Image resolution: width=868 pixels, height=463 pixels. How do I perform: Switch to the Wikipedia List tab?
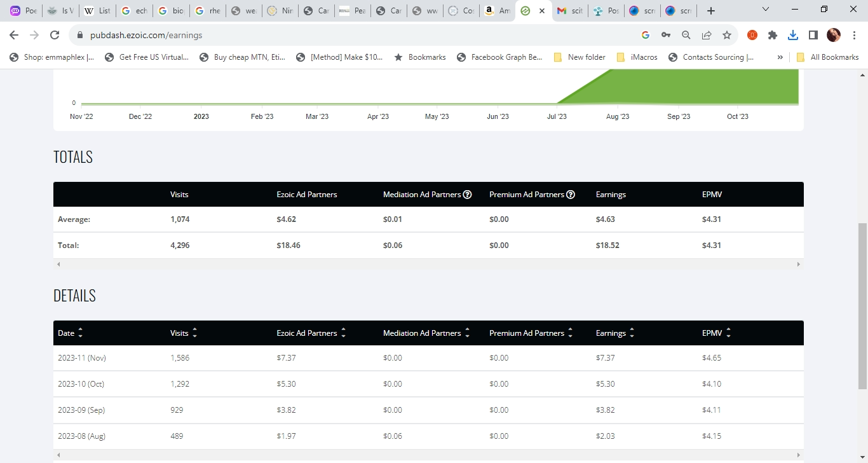98,11
